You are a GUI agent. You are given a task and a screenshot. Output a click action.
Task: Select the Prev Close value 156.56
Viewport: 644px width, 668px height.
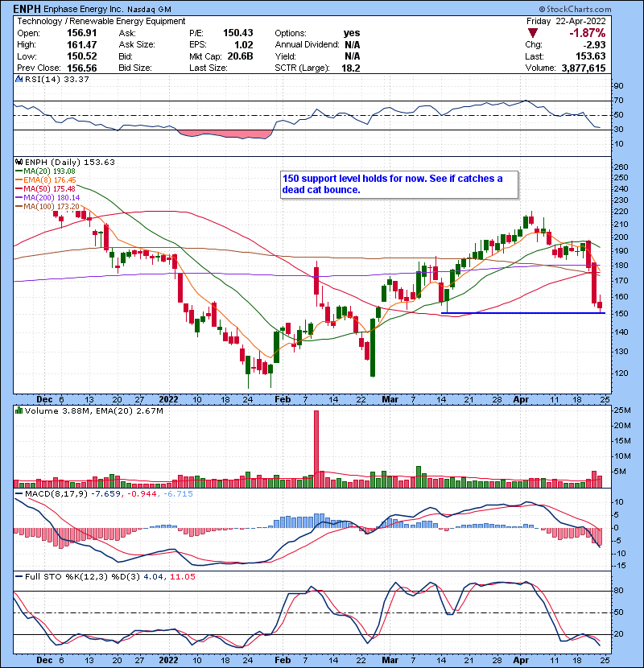(x=82, y=68)
